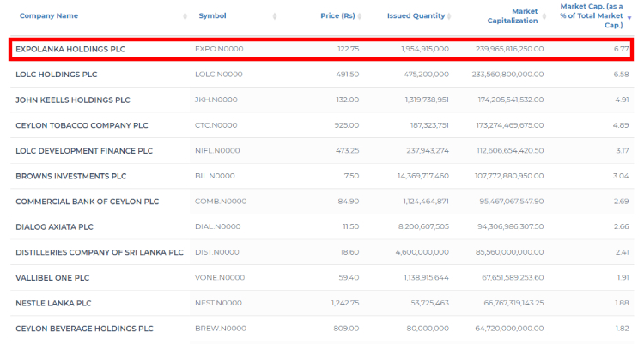Screen dimensions: 644x344
Task: Sort by Symbol column header
Action: tap(212, 15)
